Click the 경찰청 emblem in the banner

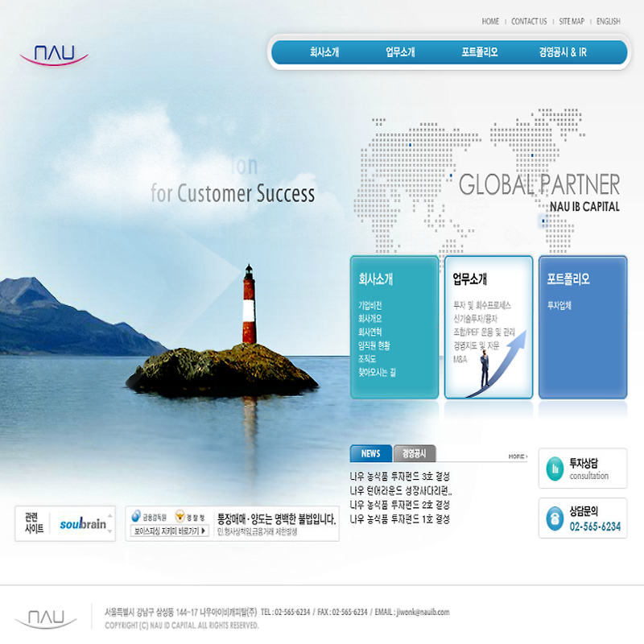(180, 517)
